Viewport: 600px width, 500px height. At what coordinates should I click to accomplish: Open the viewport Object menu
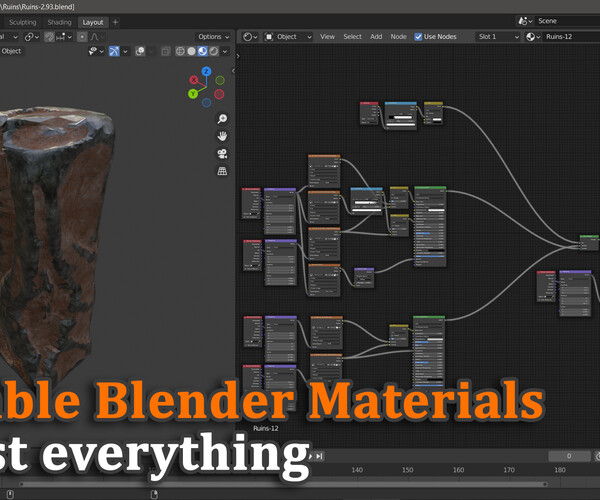(x=11, y=51)
